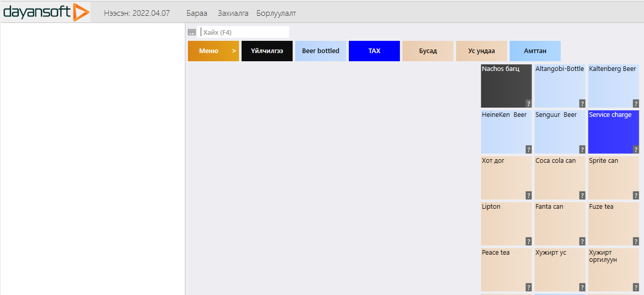This screenshot has height=295, width=644.
Task: Add Kaltenberg Beer to the order
Action: click(614, 86)
